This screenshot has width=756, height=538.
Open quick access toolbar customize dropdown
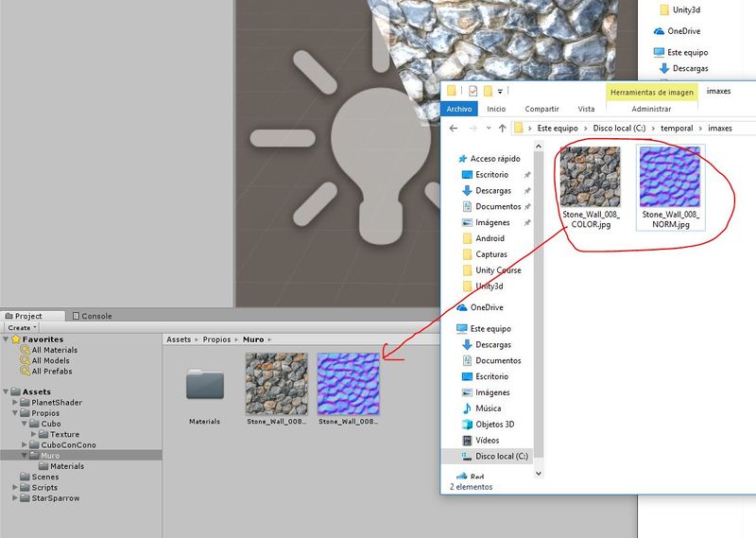pyautogui.click(x=500, y=91)
